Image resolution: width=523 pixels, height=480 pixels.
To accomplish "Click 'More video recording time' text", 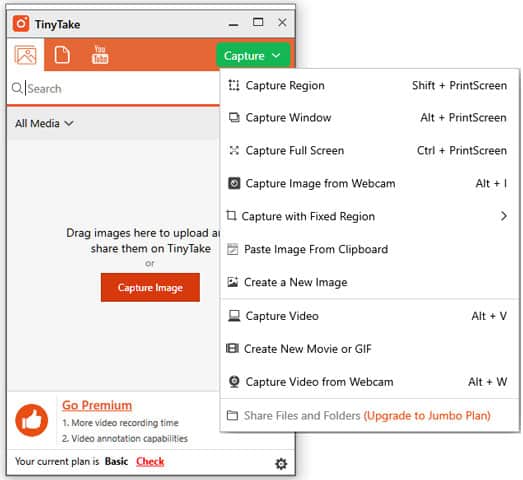I will (x=125, y=423).
